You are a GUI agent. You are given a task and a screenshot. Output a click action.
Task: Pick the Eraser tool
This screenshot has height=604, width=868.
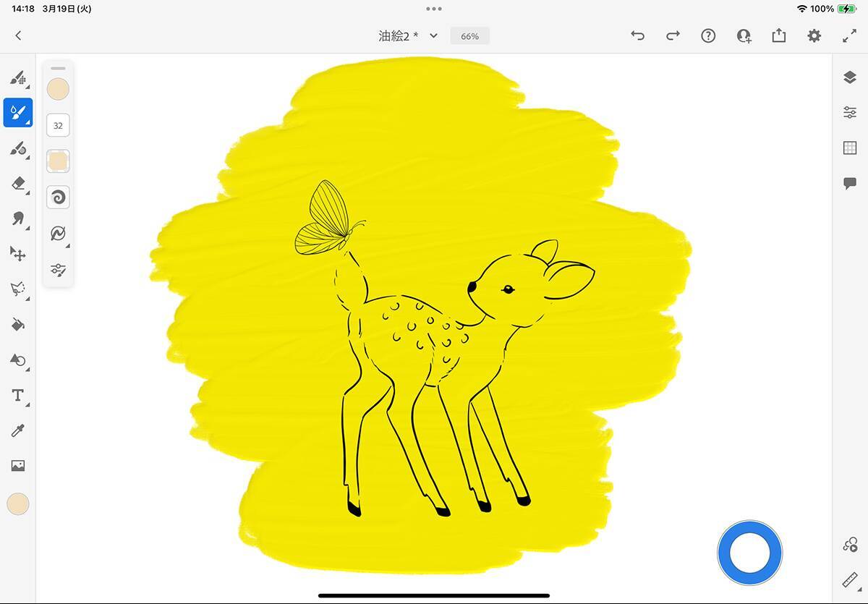pos(18,184)
